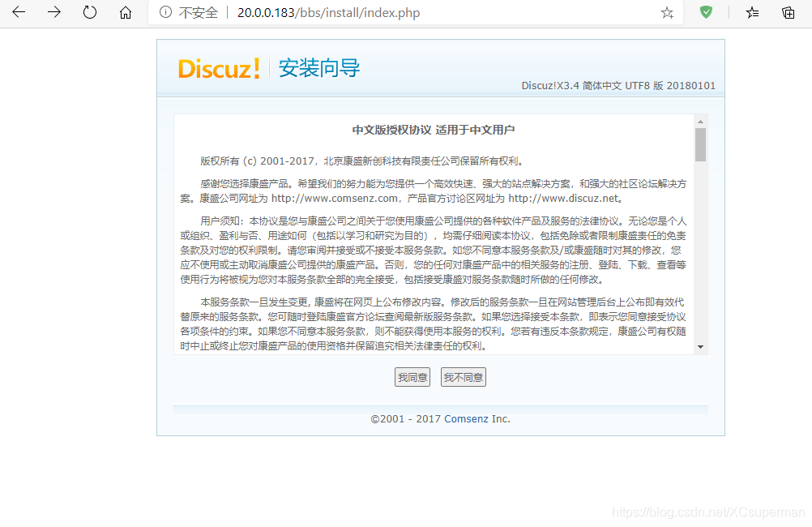Click the license scrollbar down arrow
Screen dimensions: 812x527
click(701, 347)
